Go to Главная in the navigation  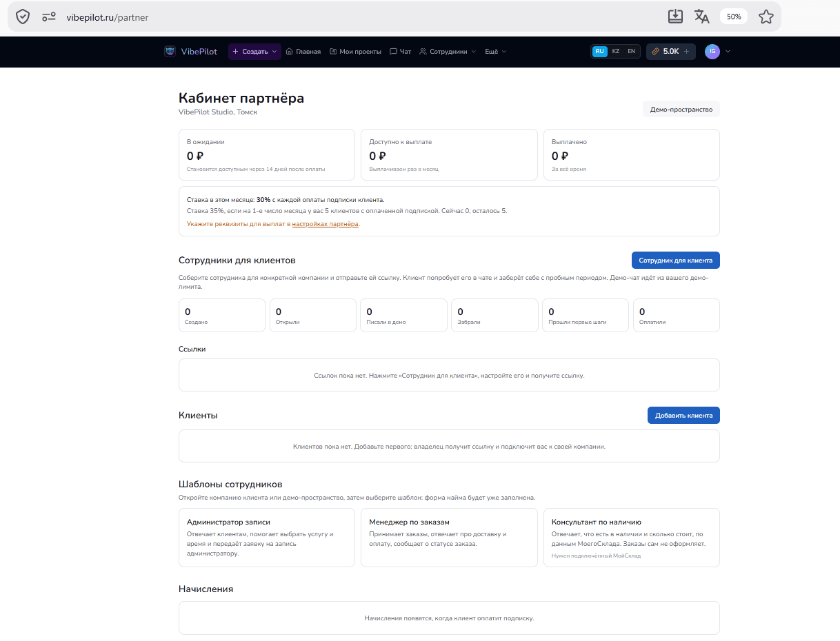pos(303,51)
